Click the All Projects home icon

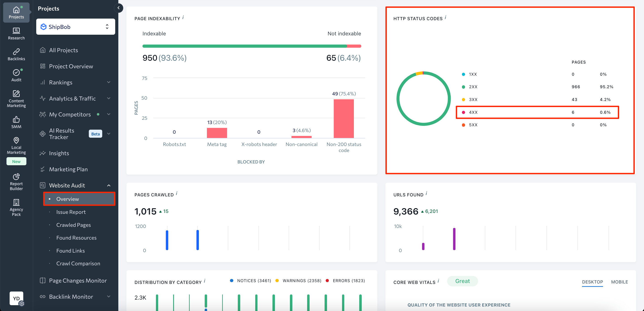pyautogui.click(x=43, y=50)
